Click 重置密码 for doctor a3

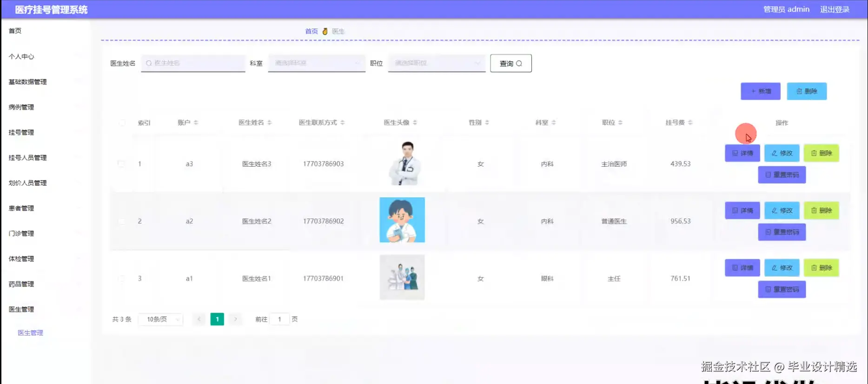pos(782,175)
